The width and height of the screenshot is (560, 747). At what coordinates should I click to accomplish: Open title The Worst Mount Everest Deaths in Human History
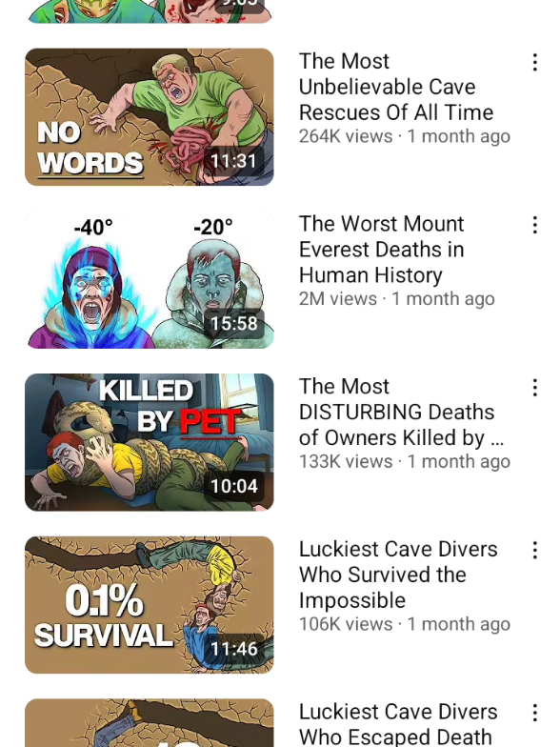point(381,250)
